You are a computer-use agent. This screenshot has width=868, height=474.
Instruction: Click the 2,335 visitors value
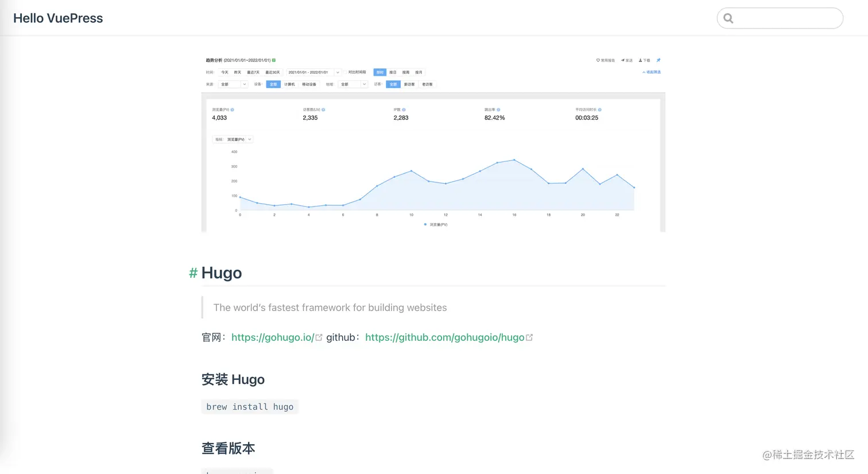(x=310, y=118)
